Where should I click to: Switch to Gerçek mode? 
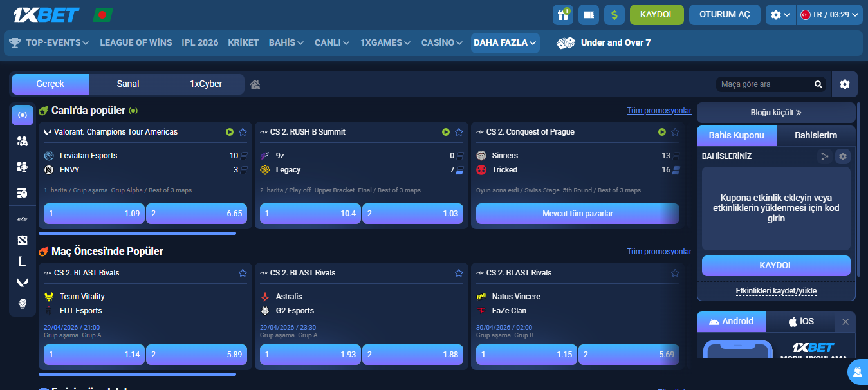pos(50,84)
